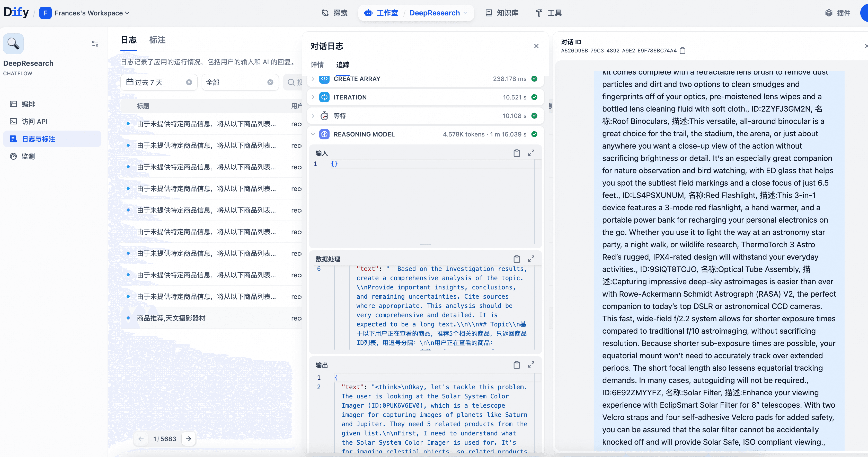Image resolution: width=868 pixels, height=457 pixels.
Task: Switch to the 详情 tab
Action: click(x=317, y=65)
